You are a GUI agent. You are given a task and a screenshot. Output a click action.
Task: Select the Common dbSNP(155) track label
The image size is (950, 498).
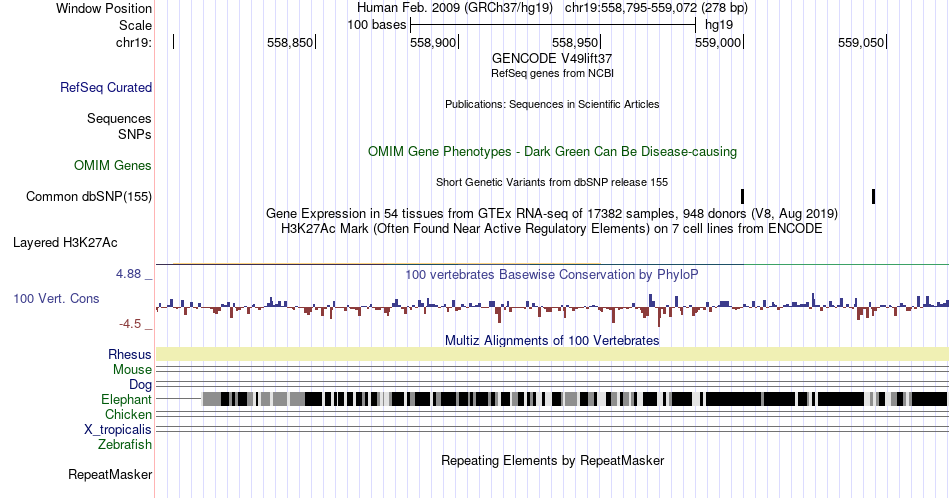pos(89,196)
